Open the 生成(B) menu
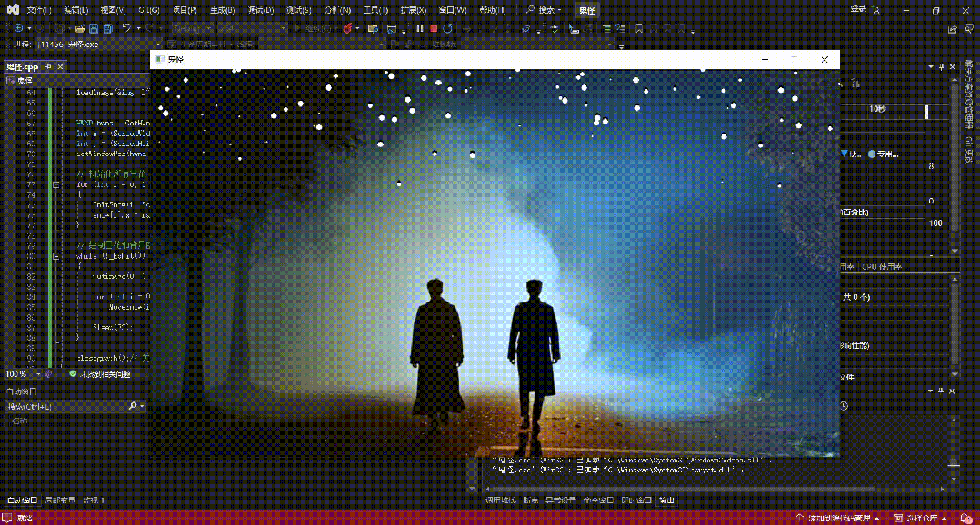Image resolution: width=980 pixels, height=525 pixels. pos(222,10)
